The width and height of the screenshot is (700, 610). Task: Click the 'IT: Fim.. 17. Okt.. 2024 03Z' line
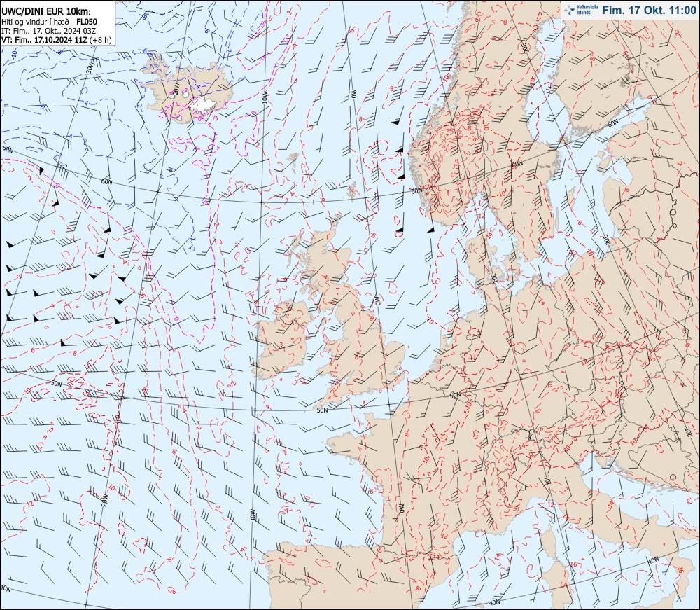coord(49,31)
